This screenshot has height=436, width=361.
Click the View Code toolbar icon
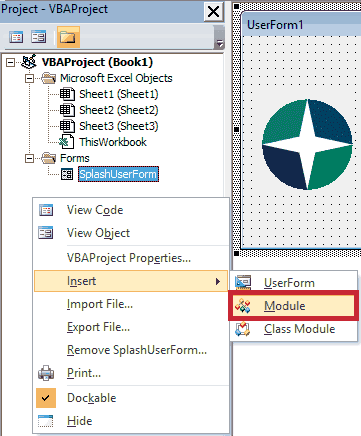click(16, 37)
